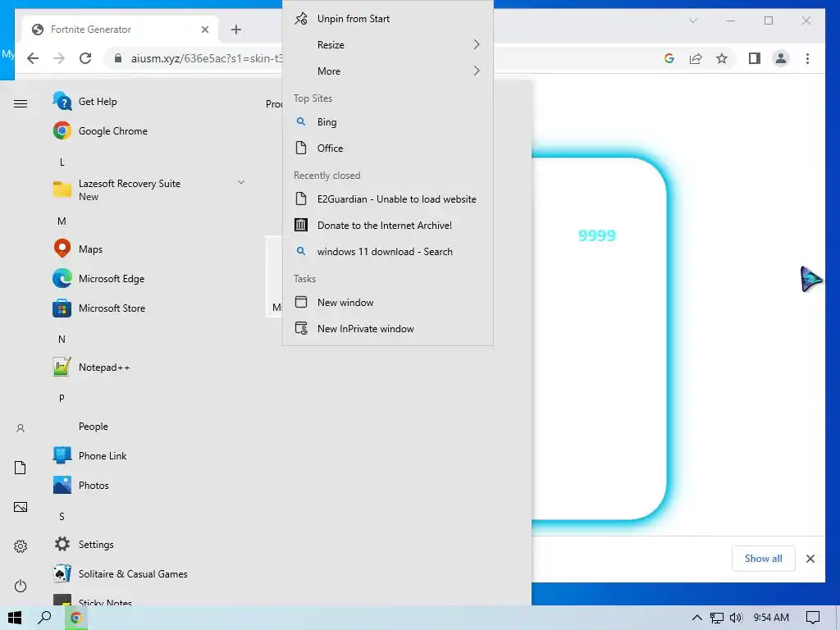Open Pictures from Start side rail
840x630 pixels.
(x=21, y=507)
